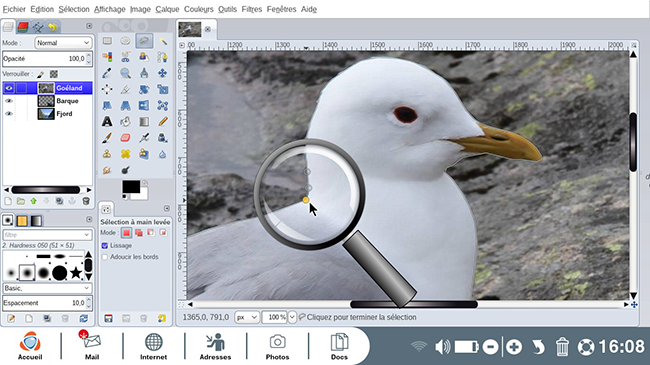The width and height of the screenshot is (650, 365).
Task: Open the Filtres menu
Action: (252, 9)
